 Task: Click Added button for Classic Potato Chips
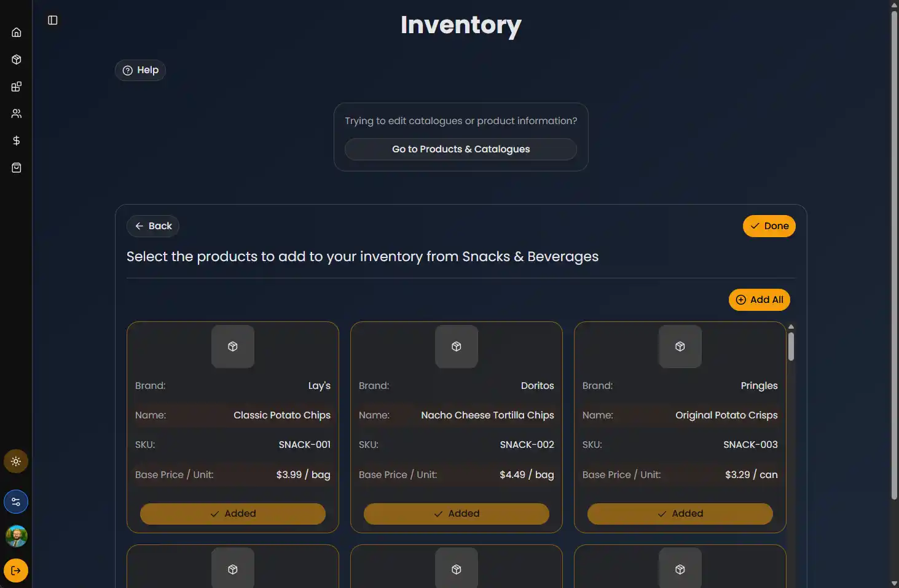[233, 514]
